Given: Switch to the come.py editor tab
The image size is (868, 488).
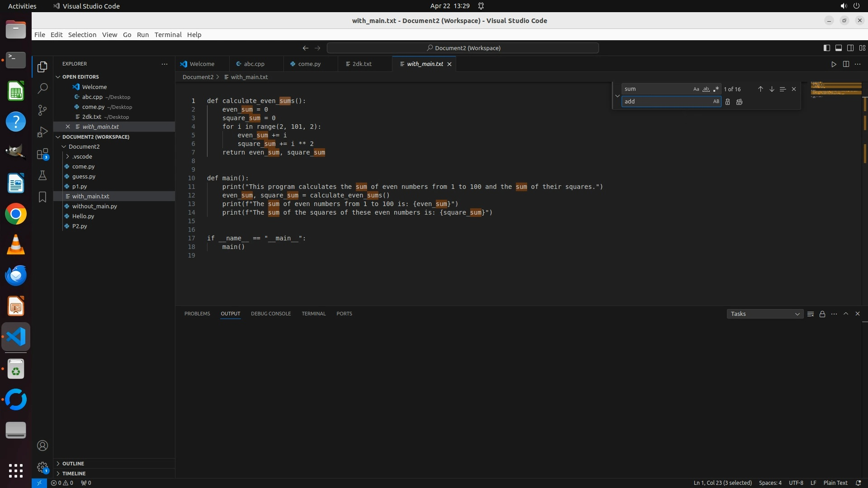Looking at the screenshot, I should click(x=309, y=64).
